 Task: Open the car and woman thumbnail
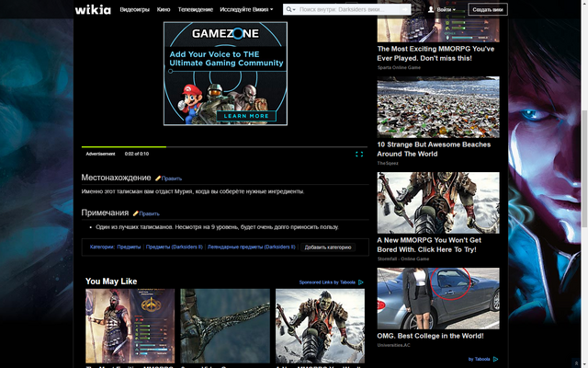point(438,298)
